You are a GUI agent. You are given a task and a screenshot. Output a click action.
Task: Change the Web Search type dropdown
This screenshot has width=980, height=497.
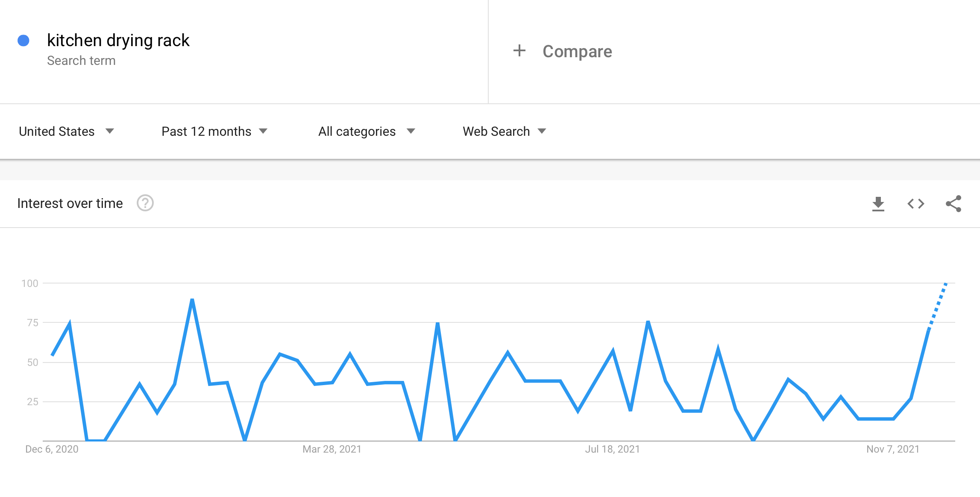tap(505, 131)
